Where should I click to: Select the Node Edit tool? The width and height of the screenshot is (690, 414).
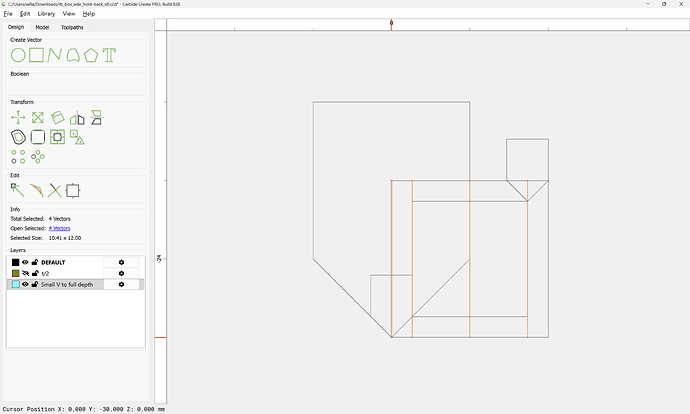(x=17, y=189)
